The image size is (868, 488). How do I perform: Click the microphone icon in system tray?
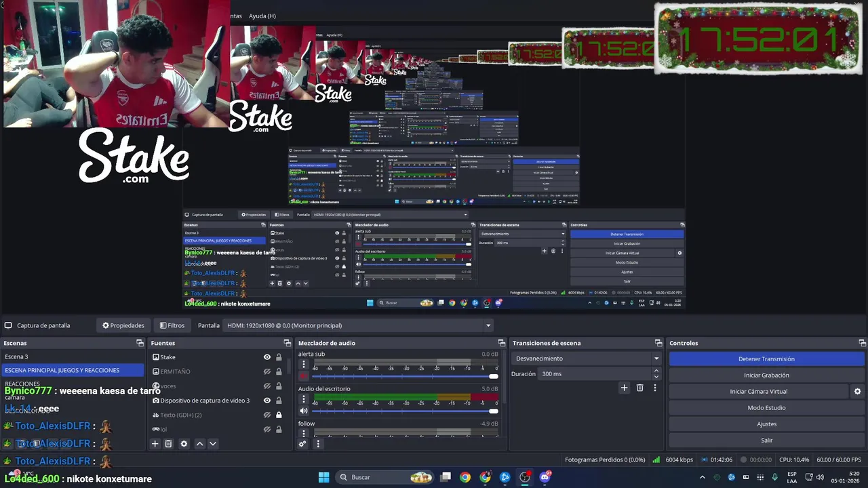point(774,477)
